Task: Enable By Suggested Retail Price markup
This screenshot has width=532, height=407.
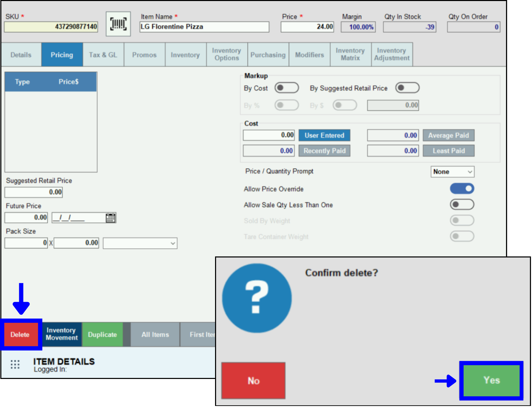Action: pyautogui.click(x=407, y=88)
